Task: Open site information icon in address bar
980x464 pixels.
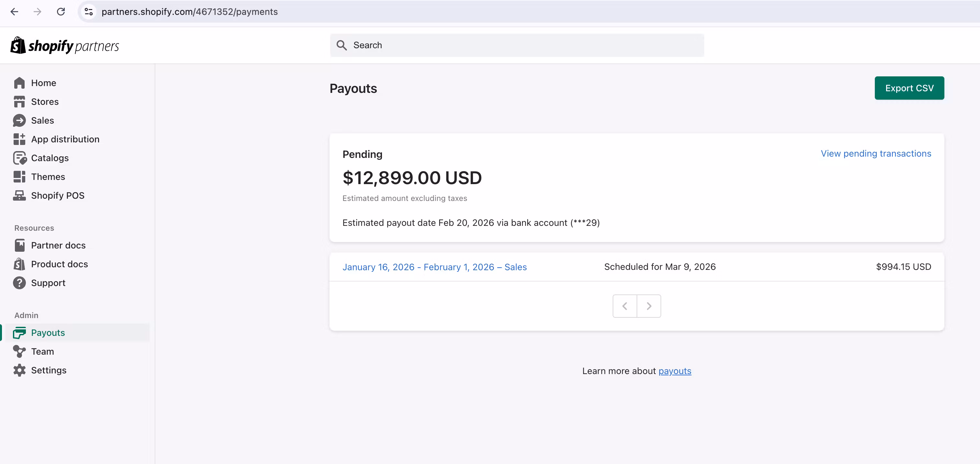Action: coord(89,12)
